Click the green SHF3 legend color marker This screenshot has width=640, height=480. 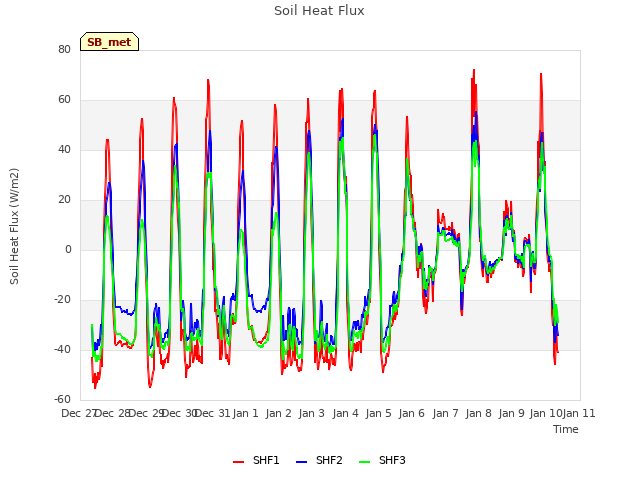pos(364,462)
